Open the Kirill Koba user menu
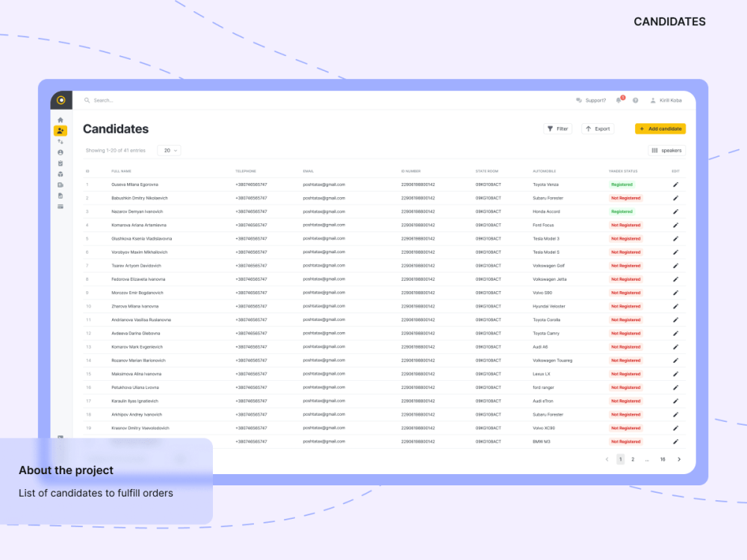 pos(666,101)
